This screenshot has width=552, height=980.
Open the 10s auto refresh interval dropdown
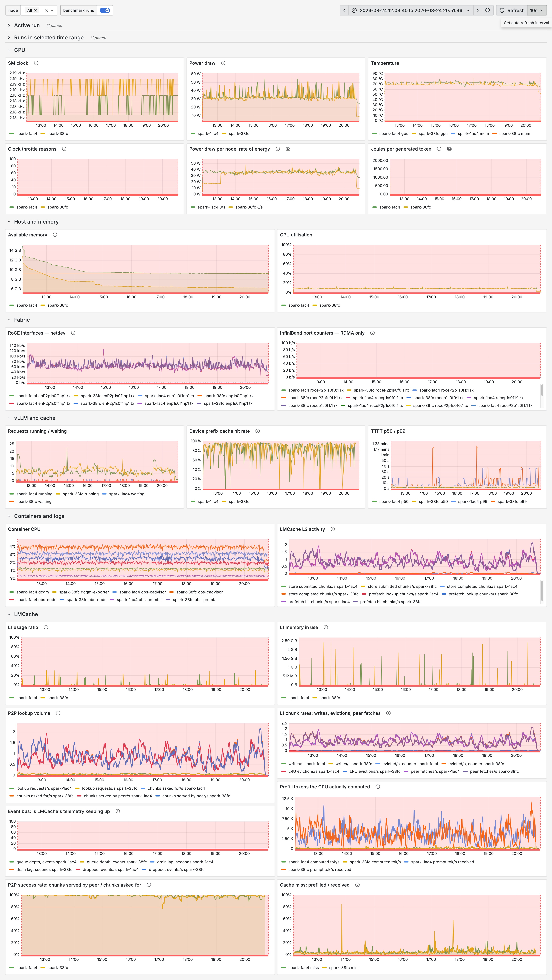pos(537,11)
